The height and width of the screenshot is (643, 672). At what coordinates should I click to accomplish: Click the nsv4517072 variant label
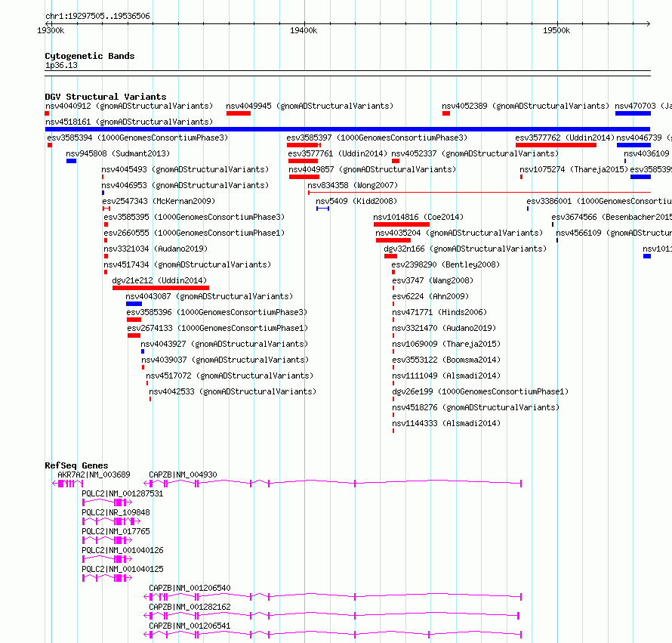pyautogui.click(x=230, y=376)
